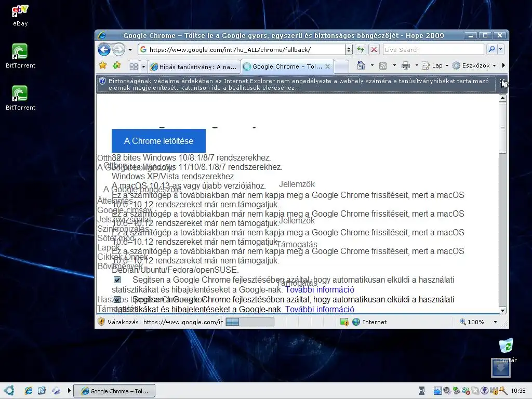
Task: Expand the zoom level dropdown arrow
Action: (x=495, y=322)
